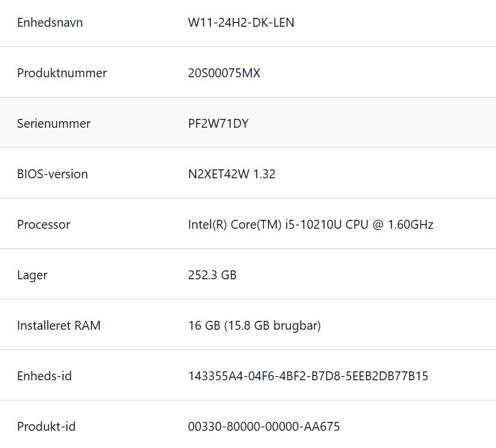Click the Processor label
This screenshot has width=496, height=448.
43,225
